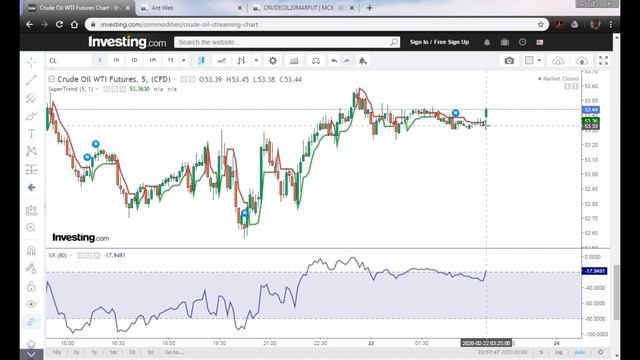Screen dimensions: 640x360
Task: Open the portfolio briefcase icon
Action: coord(505,42)
